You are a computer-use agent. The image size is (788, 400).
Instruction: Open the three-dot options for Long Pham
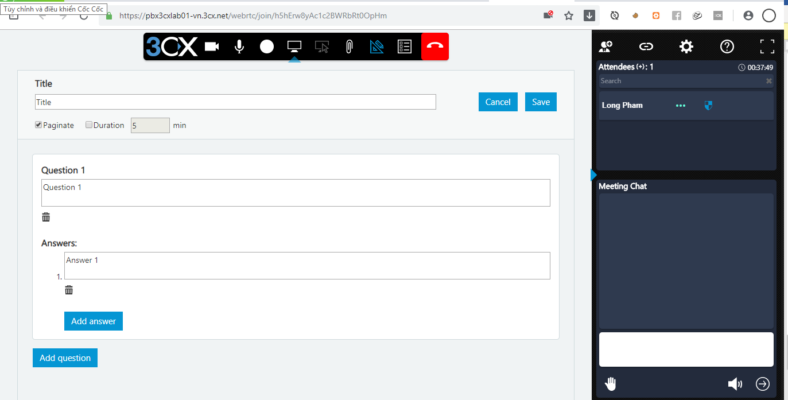(x=681, y=105)
